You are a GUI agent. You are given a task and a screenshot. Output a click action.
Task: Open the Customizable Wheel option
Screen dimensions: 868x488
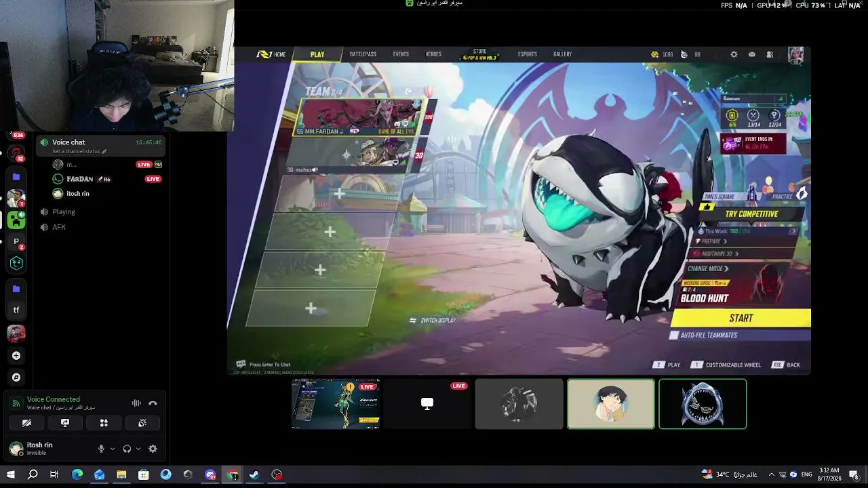(726, 365)
